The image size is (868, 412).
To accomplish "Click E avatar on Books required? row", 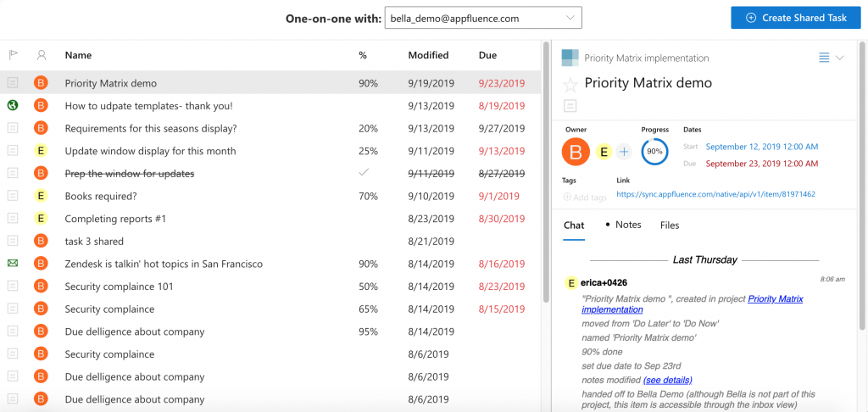I will [x=41, y=196].
